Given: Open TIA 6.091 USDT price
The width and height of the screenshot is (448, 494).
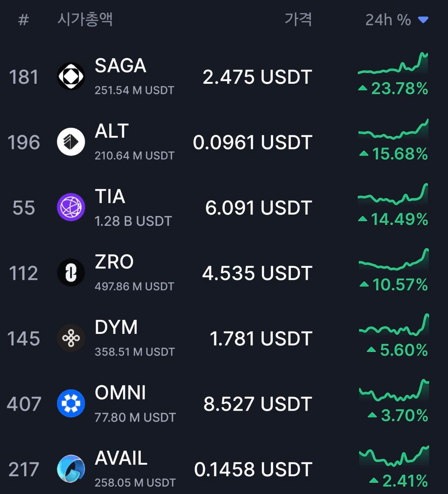Looking at the screenshot, I should tap(259, 208).
